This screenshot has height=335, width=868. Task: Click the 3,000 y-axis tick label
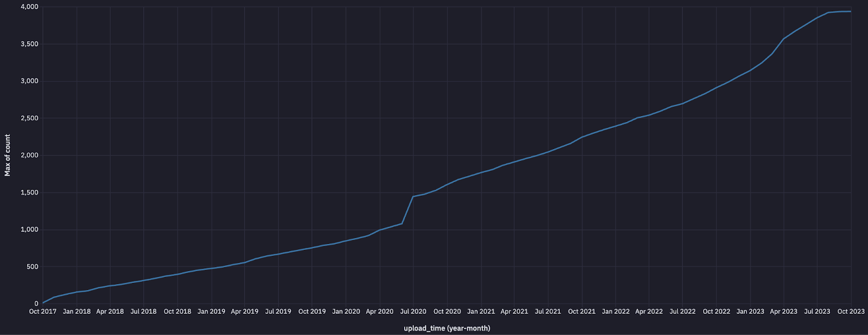tap(29, 81)
